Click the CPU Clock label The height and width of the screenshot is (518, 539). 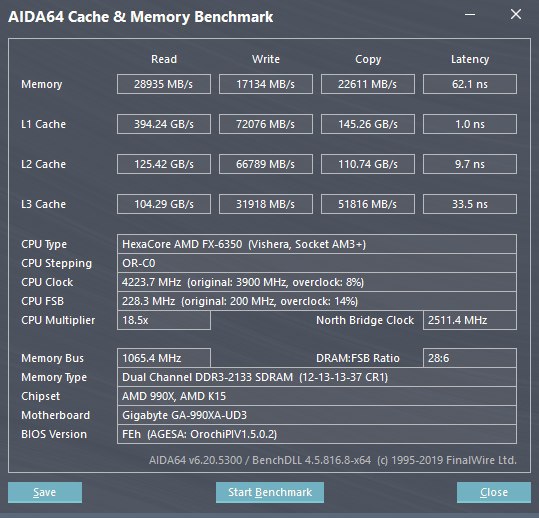click(x=47, y=282)
